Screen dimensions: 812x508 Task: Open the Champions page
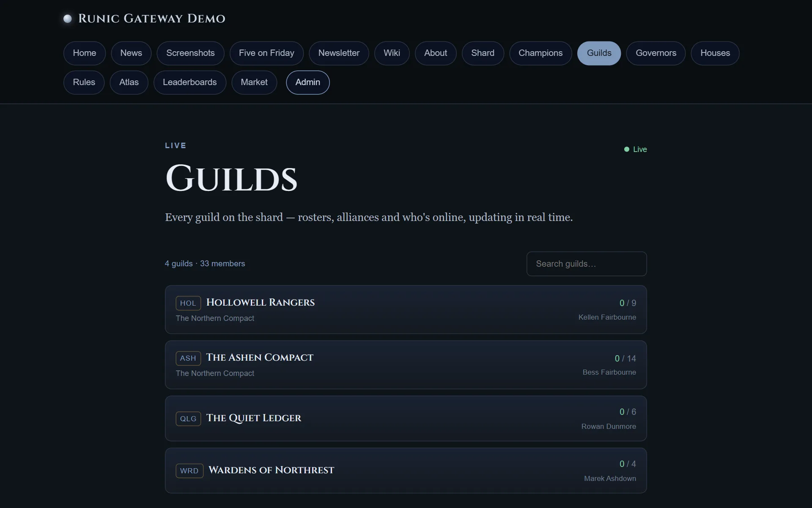point(540,53)
